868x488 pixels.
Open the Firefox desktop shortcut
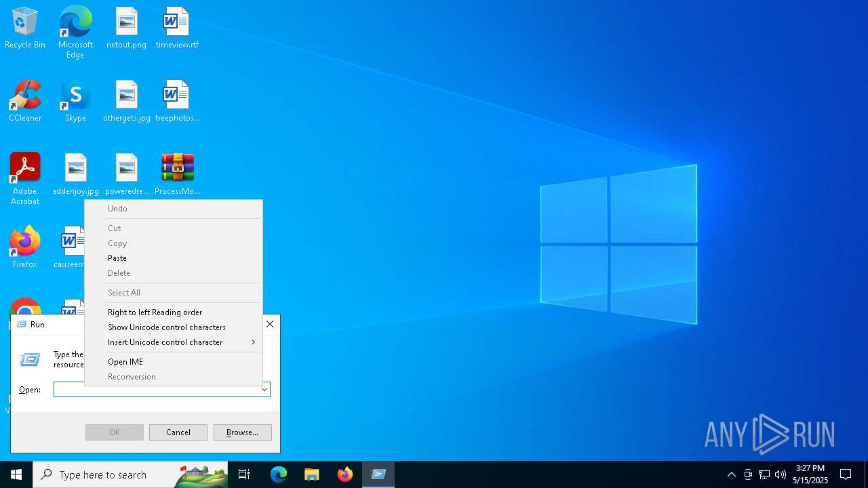25,248
